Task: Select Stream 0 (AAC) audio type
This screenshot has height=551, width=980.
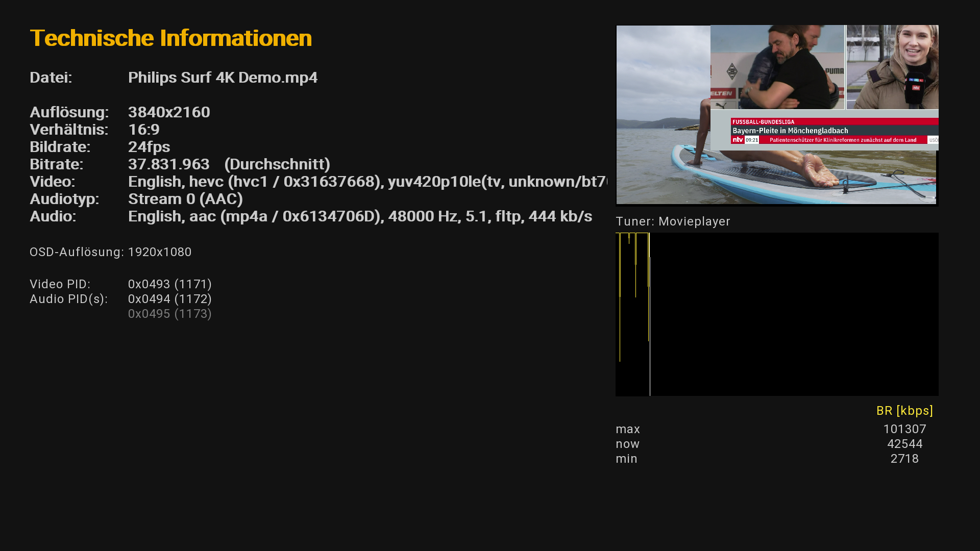Action: pos(185,199)
